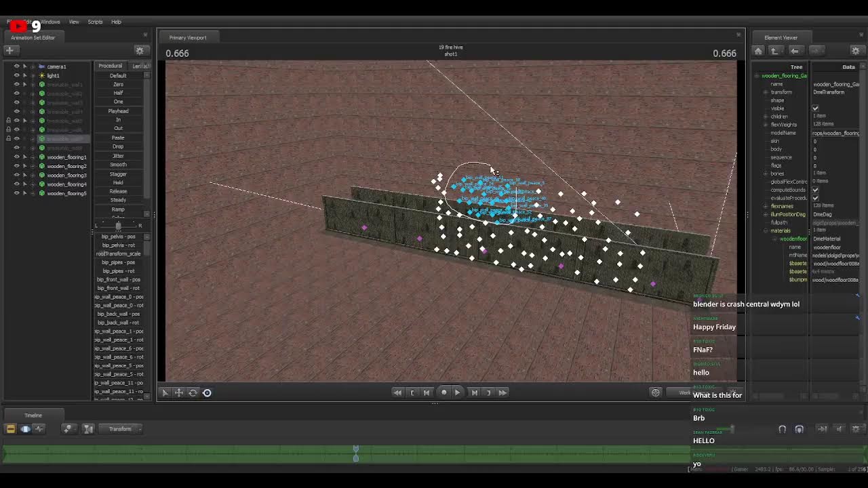Play the animation in the viewport
Image resolution: width=868 pixels, height=488 pixels.
457,392
